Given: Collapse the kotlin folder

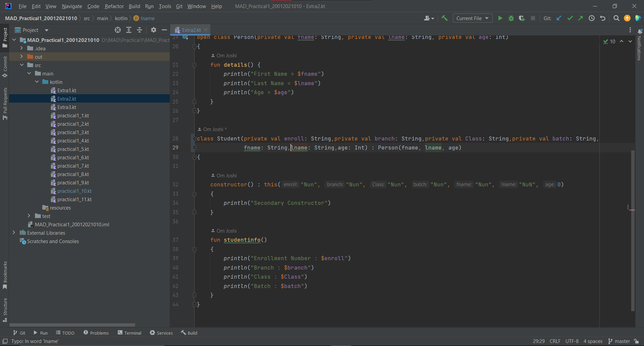Looking at the screenshot, I should point(37,82).
